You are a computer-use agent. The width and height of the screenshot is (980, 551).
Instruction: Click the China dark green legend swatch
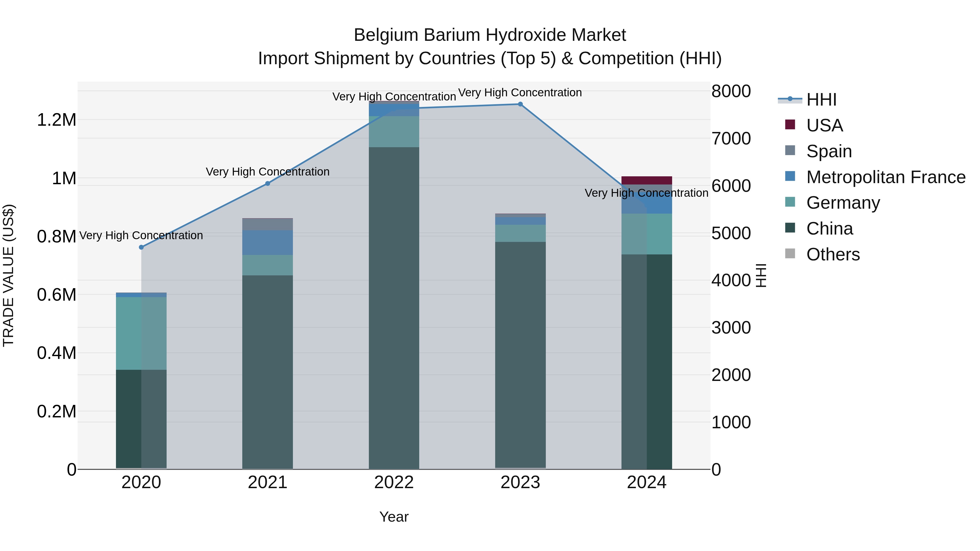(790, 227)
